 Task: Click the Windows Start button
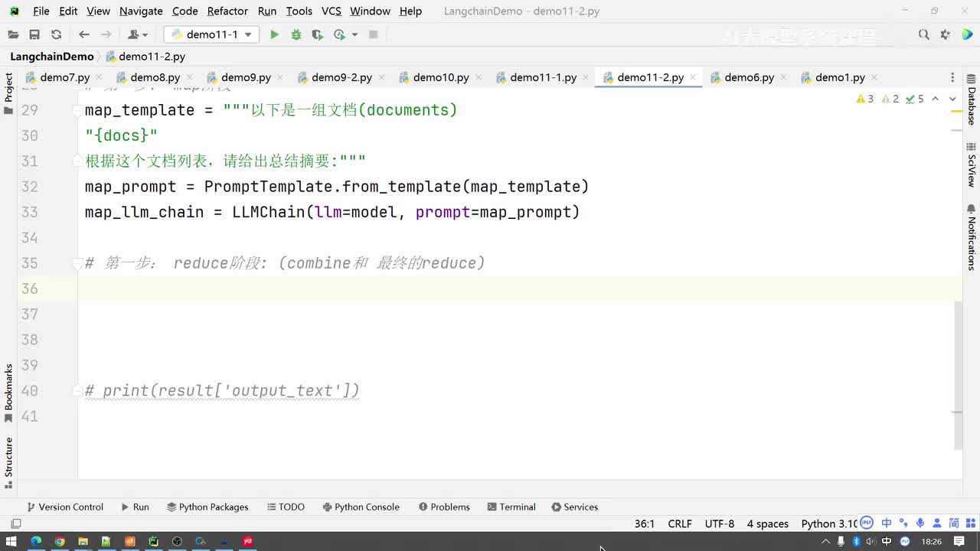pyautogui.click(x=11, y=541)
